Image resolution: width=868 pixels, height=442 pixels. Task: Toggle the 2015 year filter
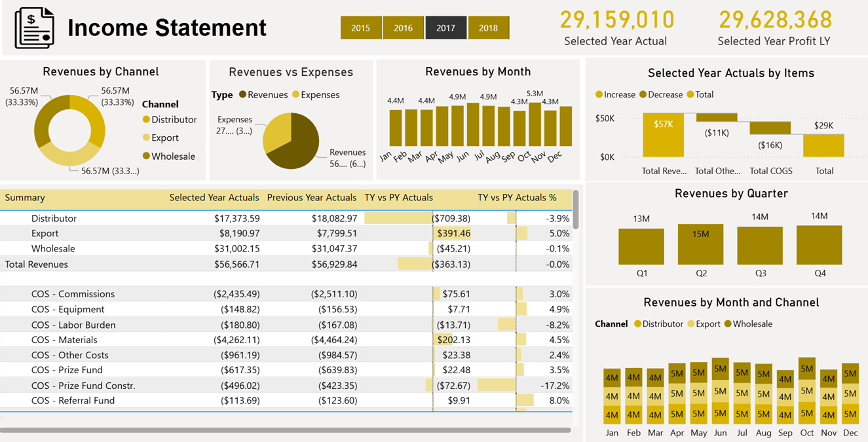360,28
